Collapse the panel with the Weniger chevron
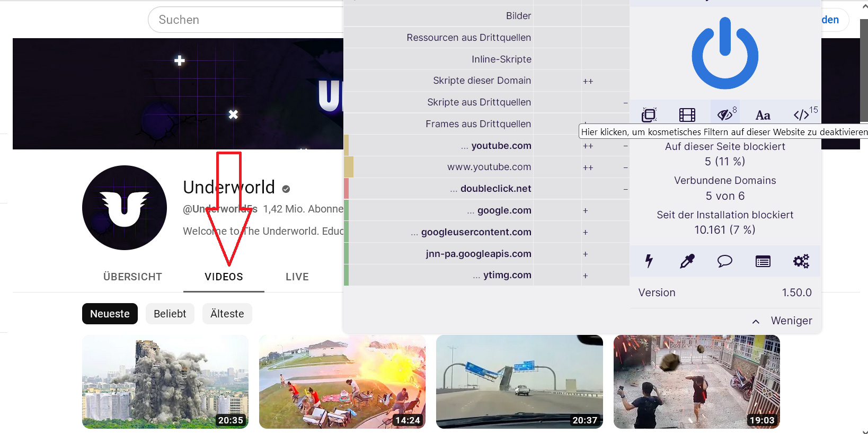Screen dimensions: 868x434 [782, 321]
